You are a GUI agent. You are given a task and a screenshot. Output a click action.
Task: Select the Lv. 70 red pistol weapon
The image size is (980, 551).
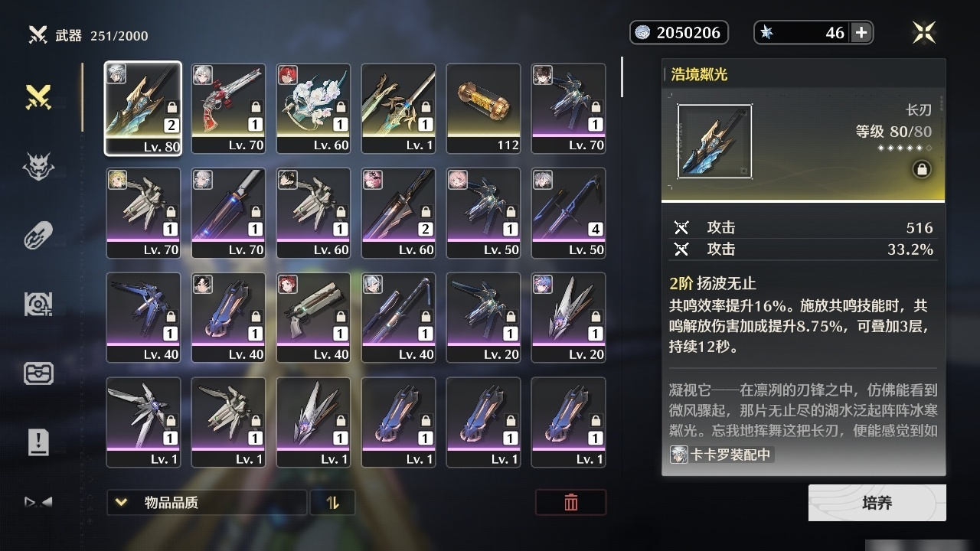pos(228,108)
